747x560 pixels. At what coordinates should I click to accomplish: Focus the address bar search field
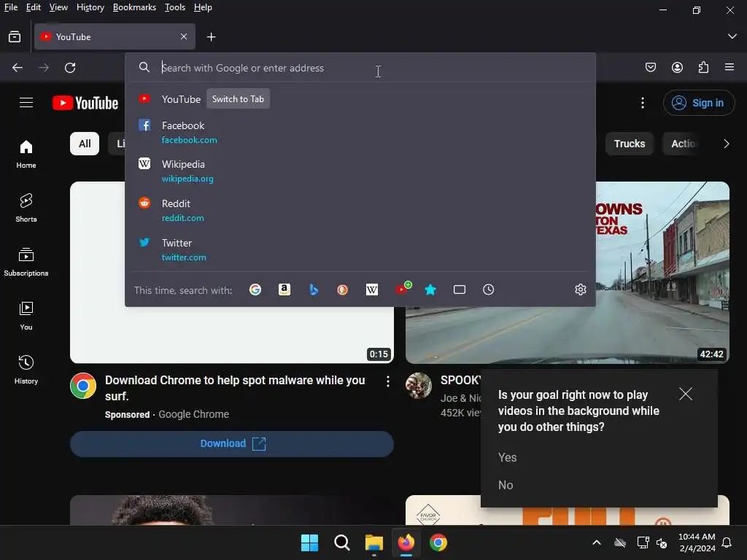[x=362, y=68]
